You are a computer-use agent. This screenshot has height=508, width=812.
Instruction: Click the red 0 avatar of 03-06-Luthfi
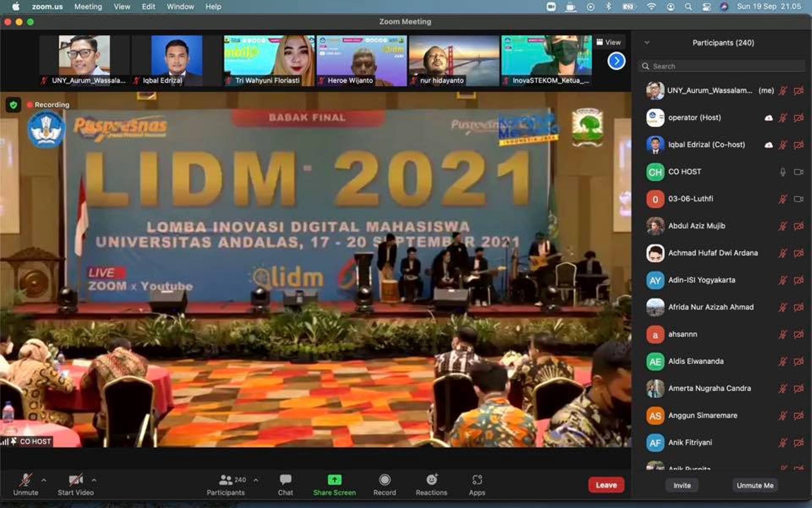point(655,199)
